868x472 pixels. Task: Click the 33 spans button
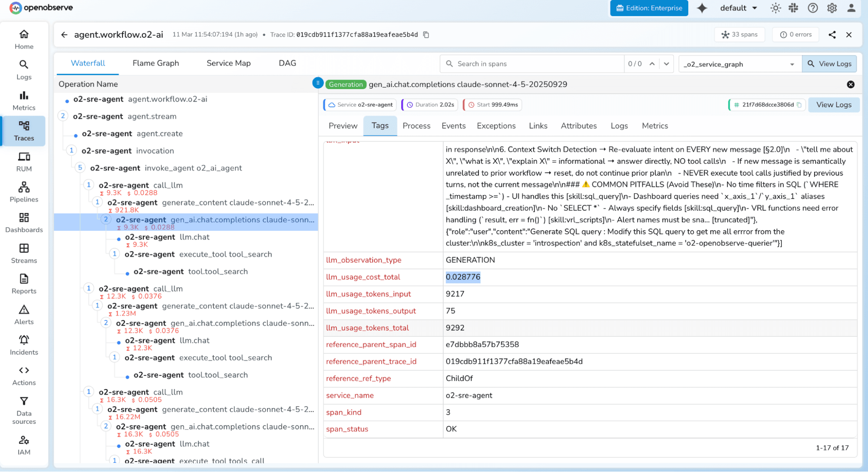coord(739,34)
